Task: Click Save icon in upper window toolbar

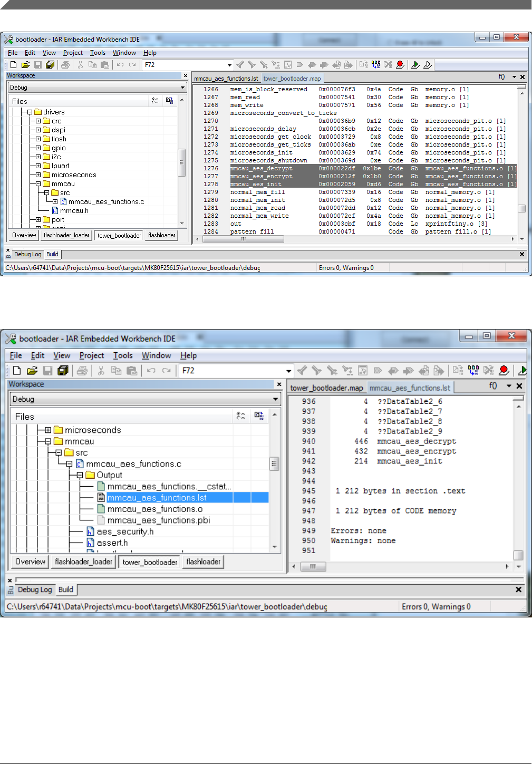Action: (38, 65)
